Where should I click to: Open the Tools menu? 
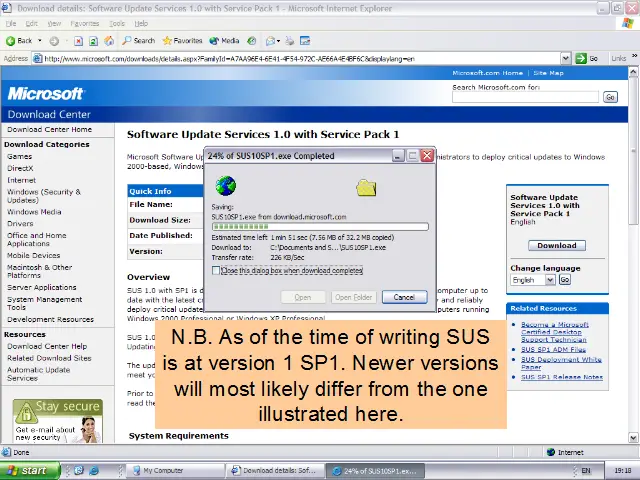click(x=117, y=23)
